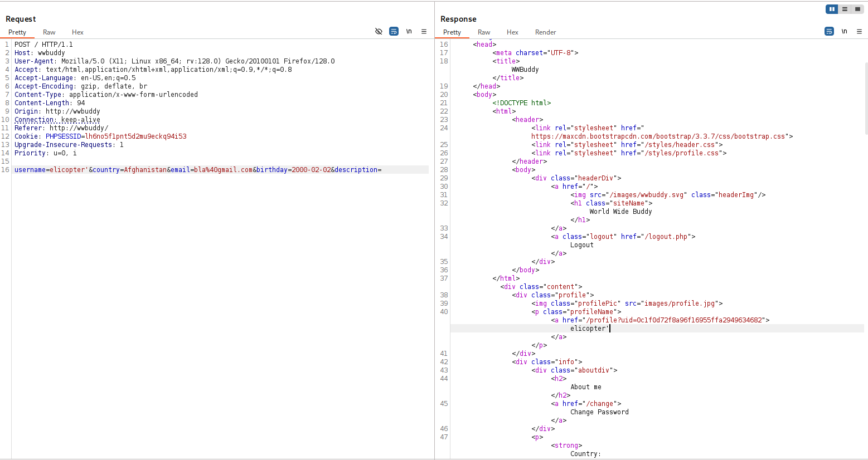Click the PHPSESSID cookie value in request

135,136
